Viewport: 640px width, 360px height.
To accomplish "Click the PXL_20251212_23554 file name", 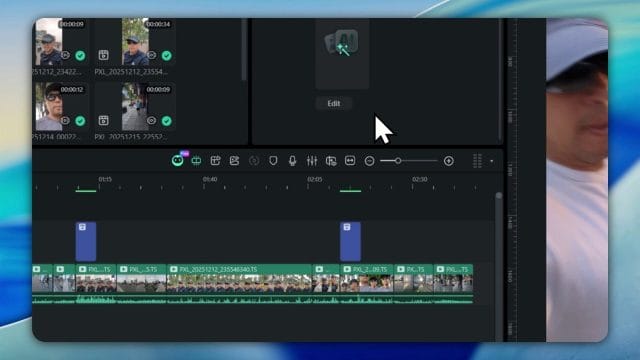I will pos(131,72).
